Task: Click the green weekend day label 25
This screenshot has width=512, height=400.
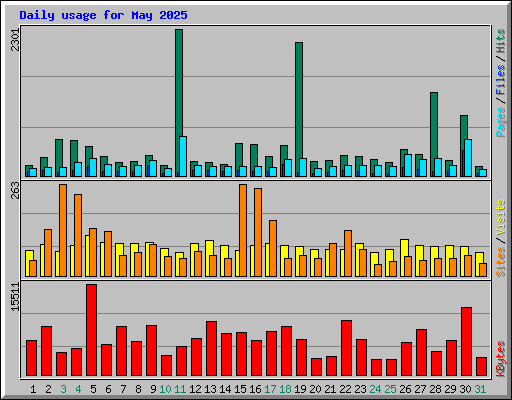Action: click(390, 389)
